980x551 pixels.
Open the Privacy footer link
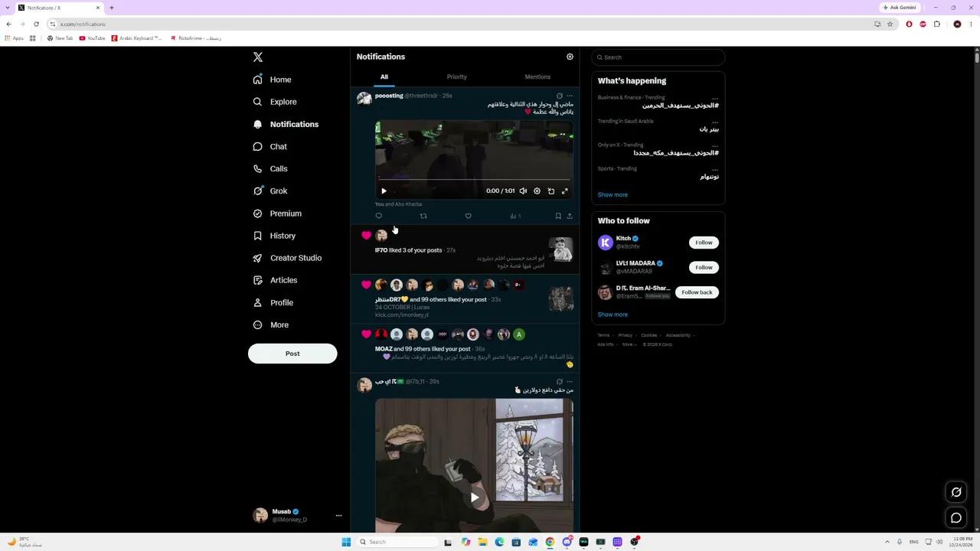[x=626, y=335]
